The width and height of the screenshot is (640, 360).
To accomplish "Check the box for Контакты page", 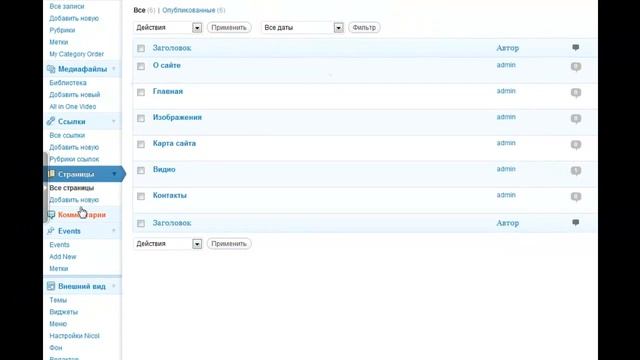I will coord(141,196).
